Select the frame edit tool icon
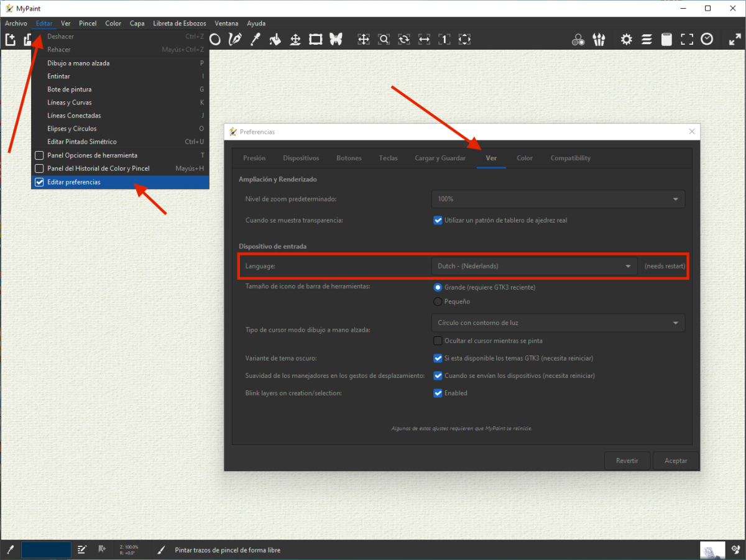 tap(316, 39)
